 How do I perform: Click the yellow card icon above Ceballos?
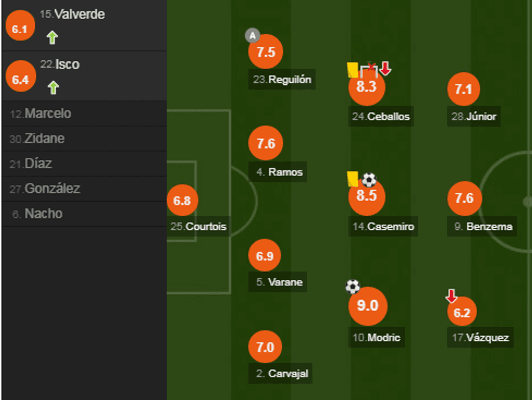coord(352,69)
